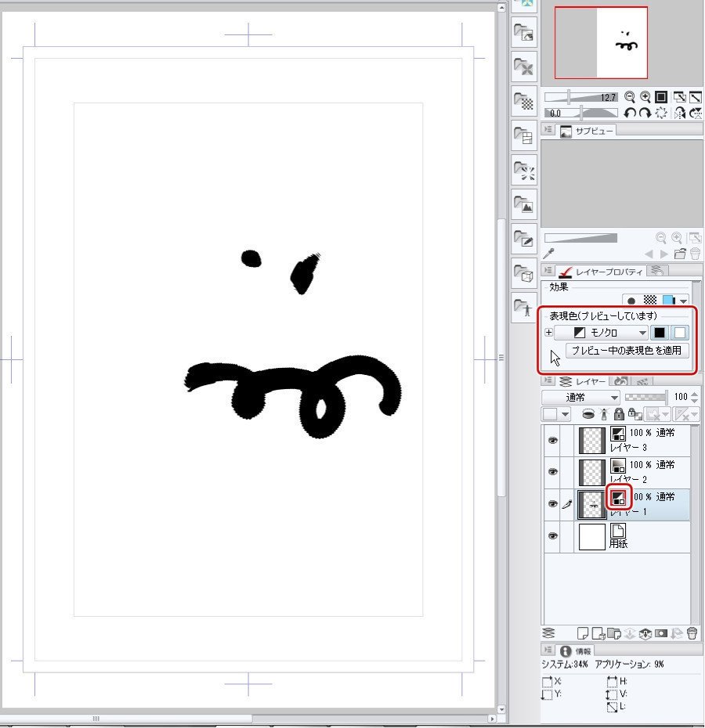
Task: Toggle white drawing color for monochrome
Action: pyautogui.click(x=679, y=333)
